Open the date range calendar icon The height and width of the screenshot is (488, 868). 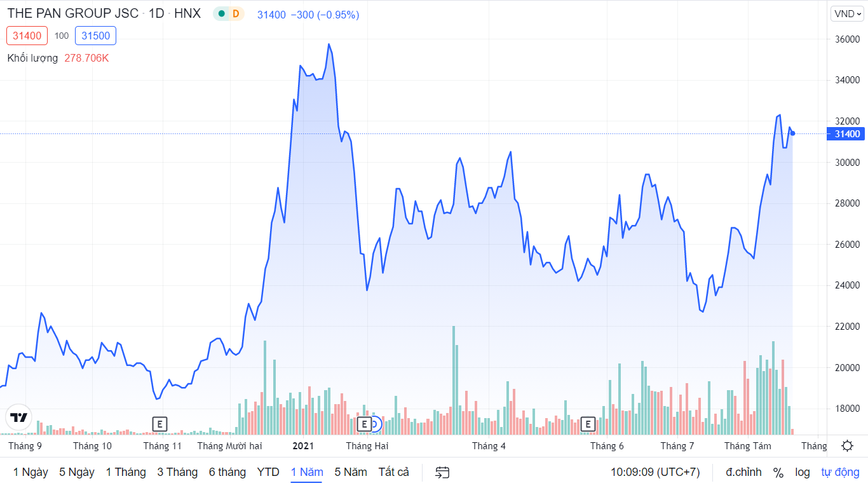442,472
